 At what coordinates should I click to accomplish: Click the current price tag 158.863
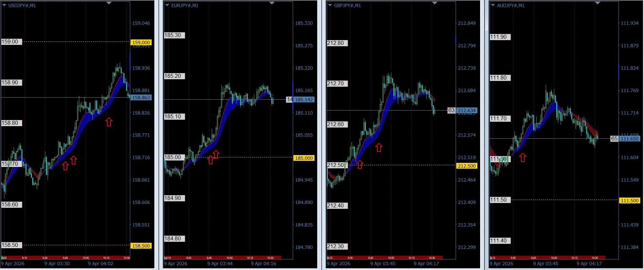click(141, 98)
